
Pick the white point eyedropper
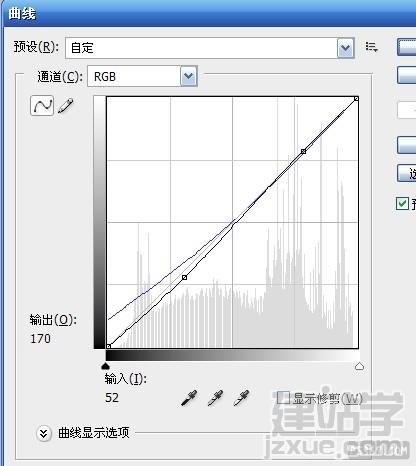pyautogui.click(x=241, y=398)
